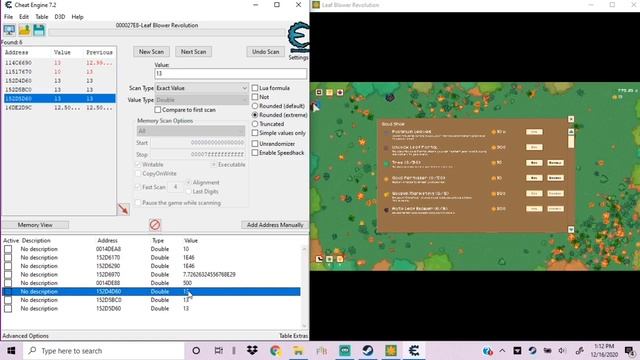The height and width of the screenshot is (360, 640).
Task: Select the Truncated radio option
Action: coord(255,124)
